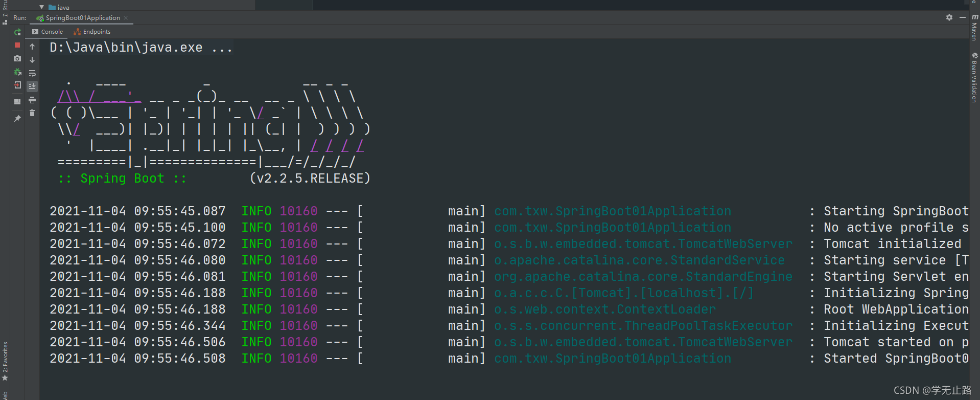This screenshot has width=980, height=400.
Task: Clear all console output with the trash icon
Action: [x=32, y=113]
